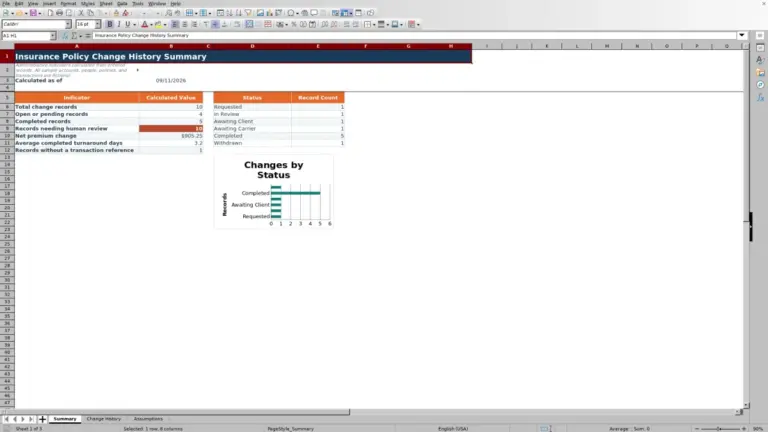Click the Formula equals sign icon

pyautogui.click(x=88, y=35)
